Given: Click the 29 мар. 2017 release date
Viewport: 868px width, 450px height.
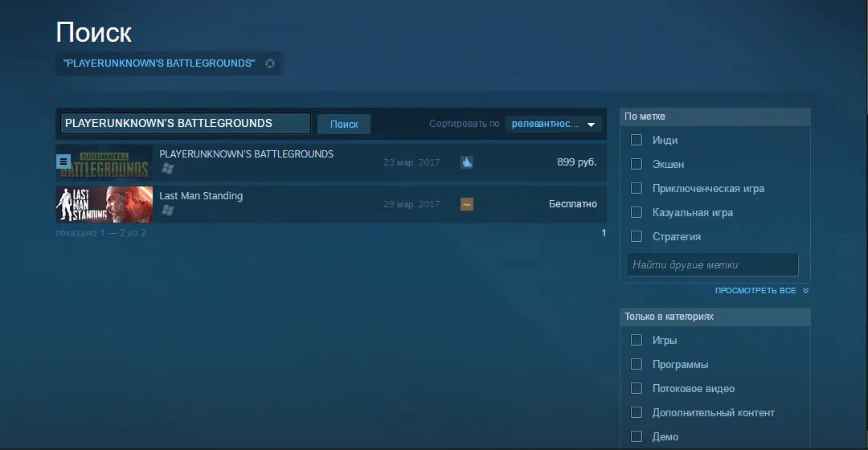Looking at the screenshot, I should click(411, 204).
